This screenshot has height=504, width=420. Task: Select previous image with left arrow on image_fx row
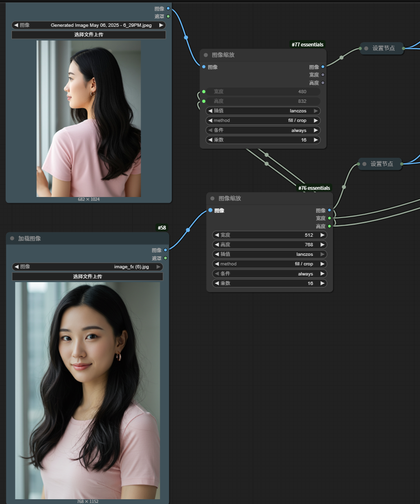17,267
